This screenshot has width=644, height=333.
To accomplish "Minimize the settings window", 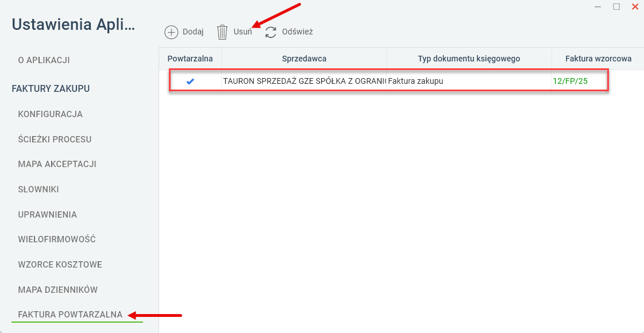I will point(597,6).
